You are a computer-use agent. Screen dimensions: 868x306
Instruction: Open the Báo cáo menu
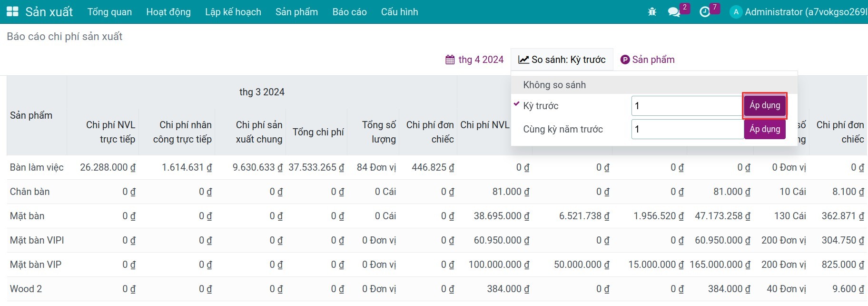pos(349,12)
